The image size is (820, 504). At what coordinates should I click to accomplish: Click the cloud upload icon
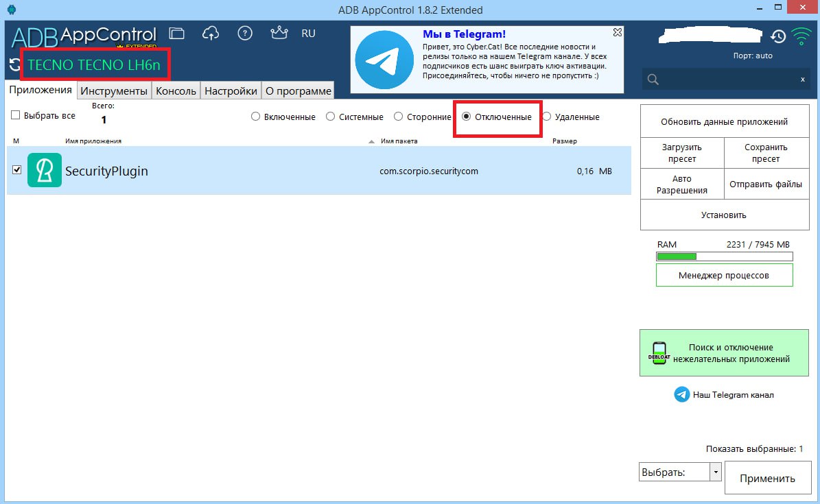pyautogui.click(x=210, y=34)
